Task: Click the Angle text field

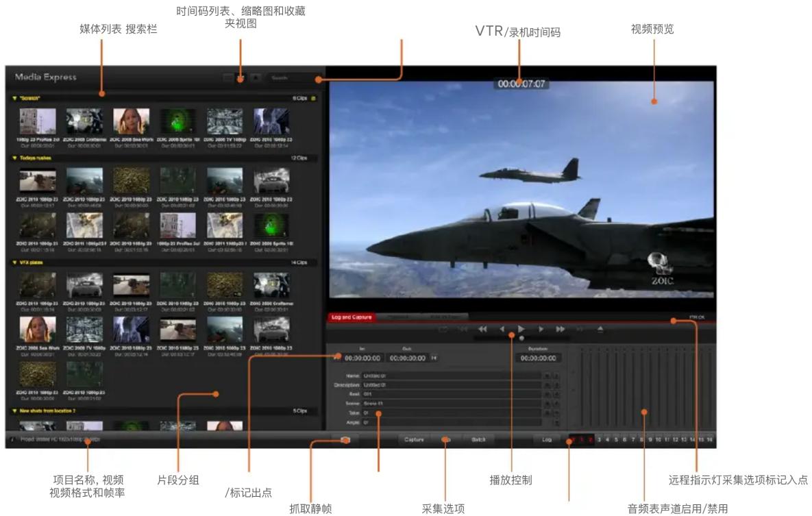Action: tap(452, 422)
